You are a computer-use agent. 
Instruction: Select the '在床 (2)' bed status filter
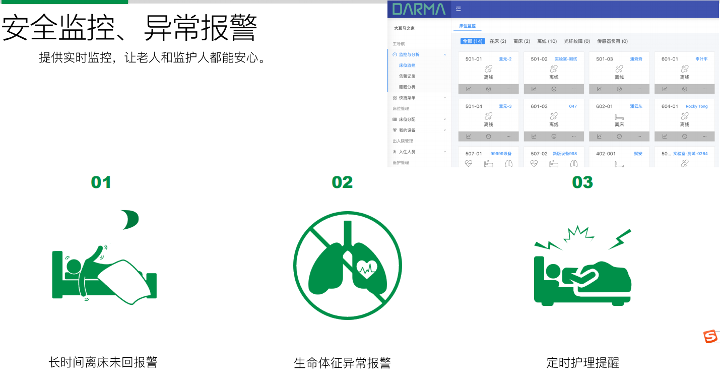pyautogui.click(x=498, y=41)
